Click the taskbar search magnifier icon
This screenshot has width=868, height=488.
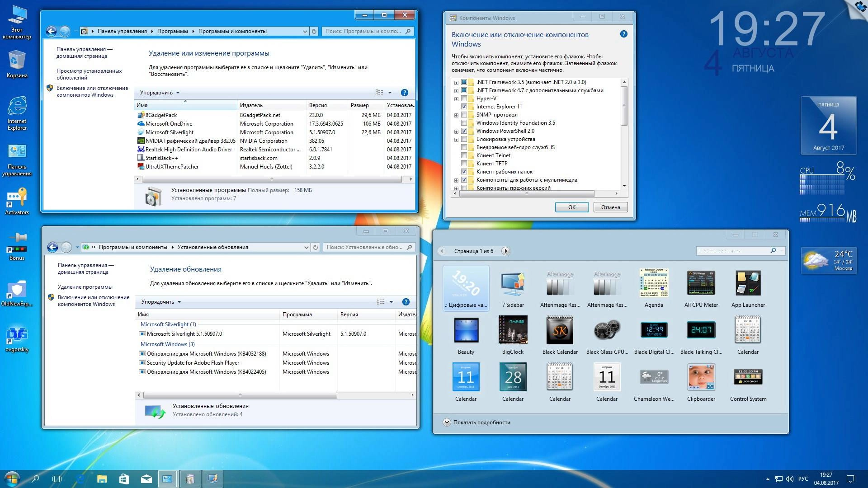(35, 479)
